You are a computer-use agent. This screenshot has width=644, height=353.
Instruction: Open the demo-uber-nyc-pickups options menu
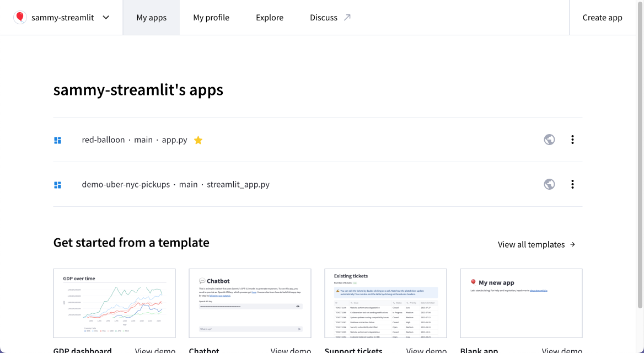click(572, 184)
